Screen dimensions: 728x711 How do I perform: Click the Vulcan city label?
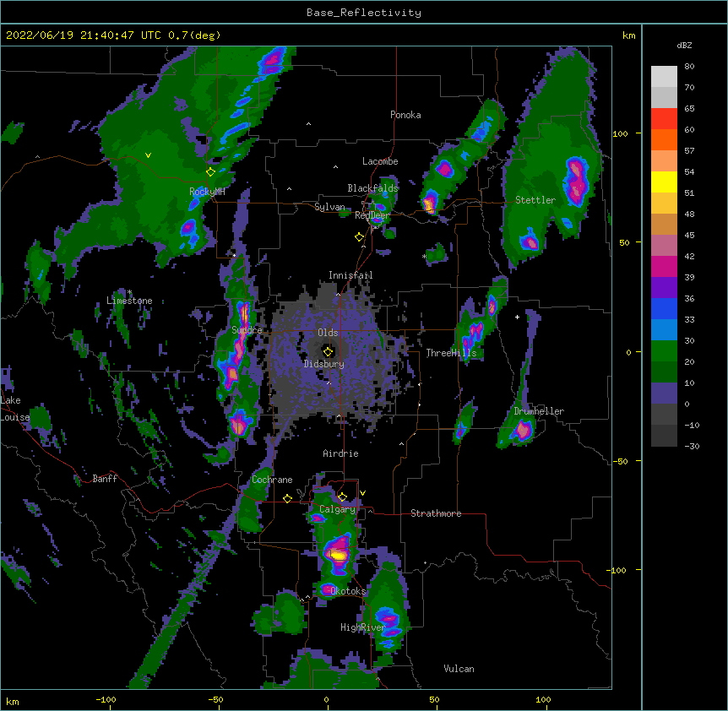pyautogui.click(x=459, y=669)
